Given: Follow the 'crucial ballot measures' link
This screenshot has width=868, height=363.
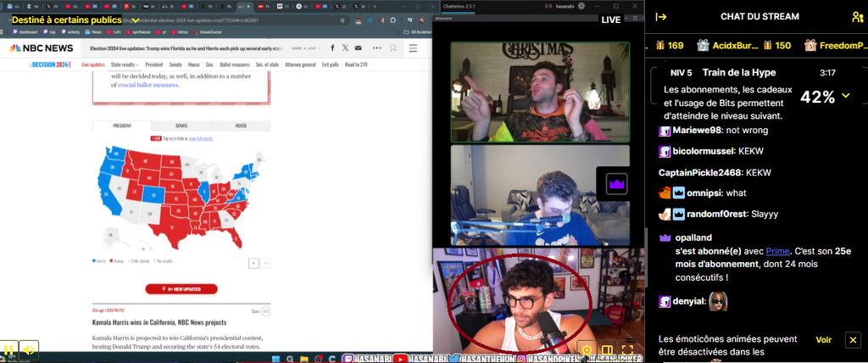Looking at the screenshot, I should pyautogui.click(x=147, y=86).
